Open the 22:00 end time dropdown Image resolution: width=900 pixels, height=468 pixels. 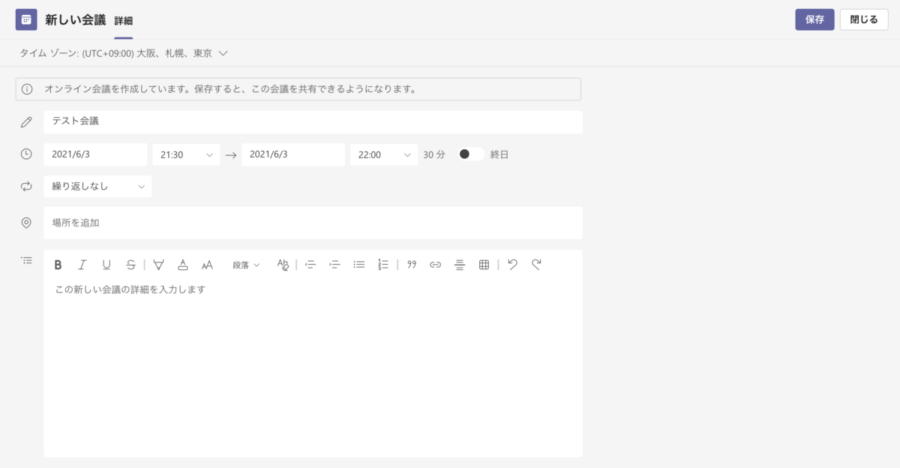point(384,154)
